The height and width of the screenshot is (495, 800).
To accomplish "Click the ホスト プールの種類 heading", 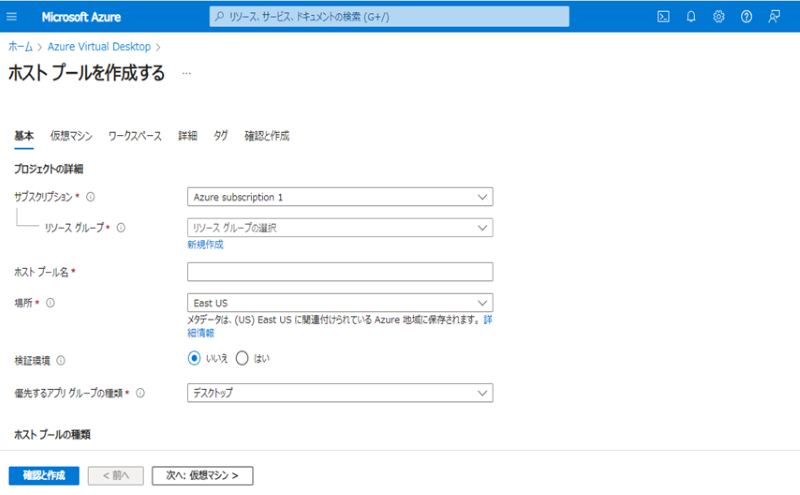I will 52,435.
